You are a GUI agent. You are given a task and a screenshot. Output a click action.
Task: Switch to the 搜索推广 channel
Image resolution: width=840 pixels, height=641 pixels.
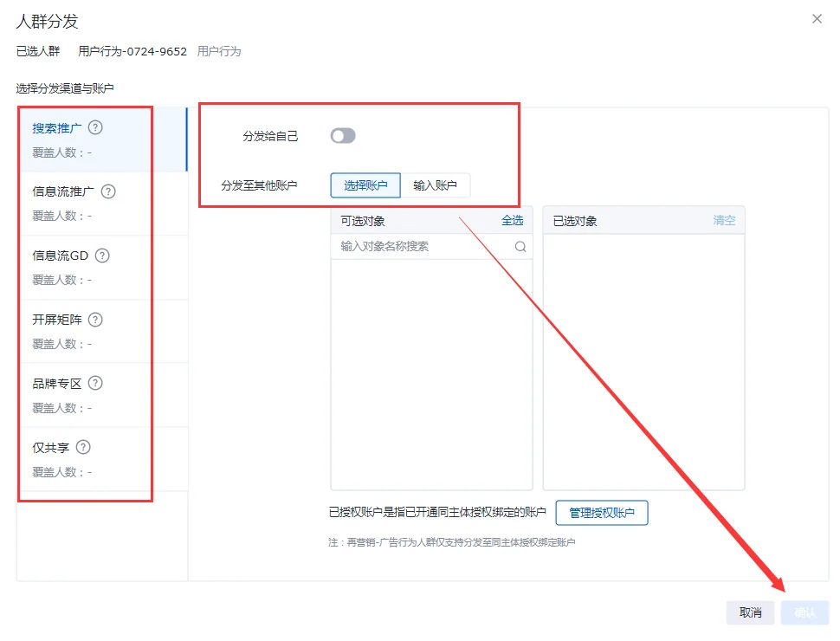click(x=102, y=139)
